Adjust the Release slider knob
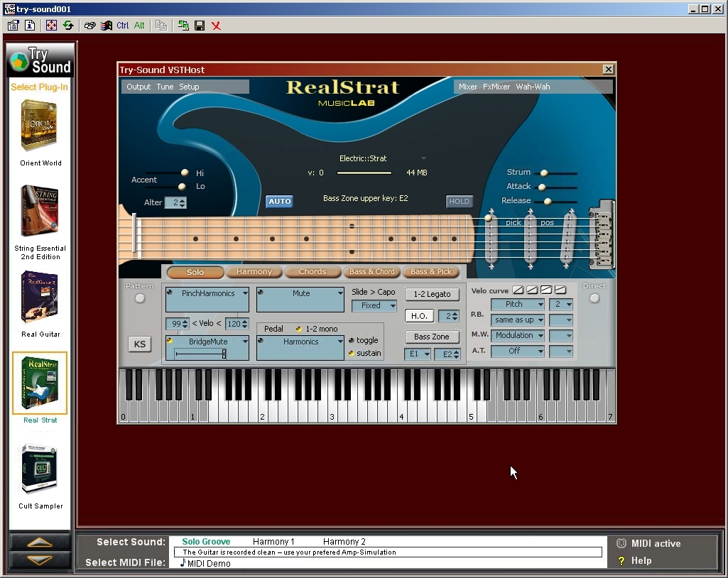 pos(548,202)
